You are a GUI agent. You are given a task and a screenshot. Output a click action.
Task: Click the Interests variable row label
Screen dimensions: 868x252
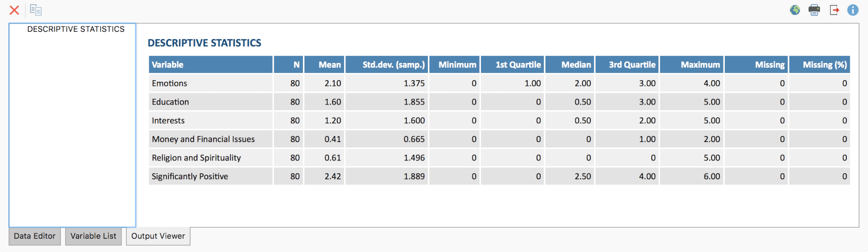[x=168, y=121]
